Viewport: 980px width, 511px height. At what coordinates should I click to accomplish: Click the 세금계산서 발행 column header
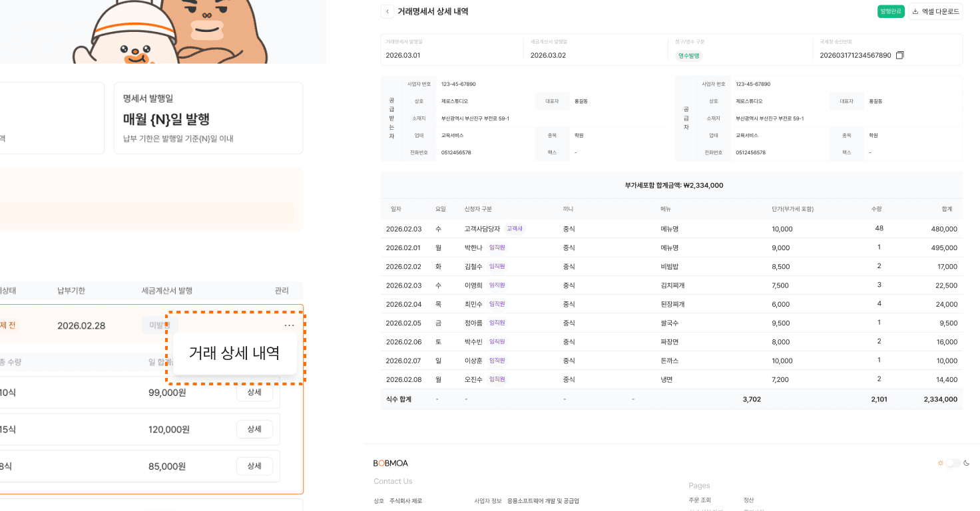pos(167,291)
